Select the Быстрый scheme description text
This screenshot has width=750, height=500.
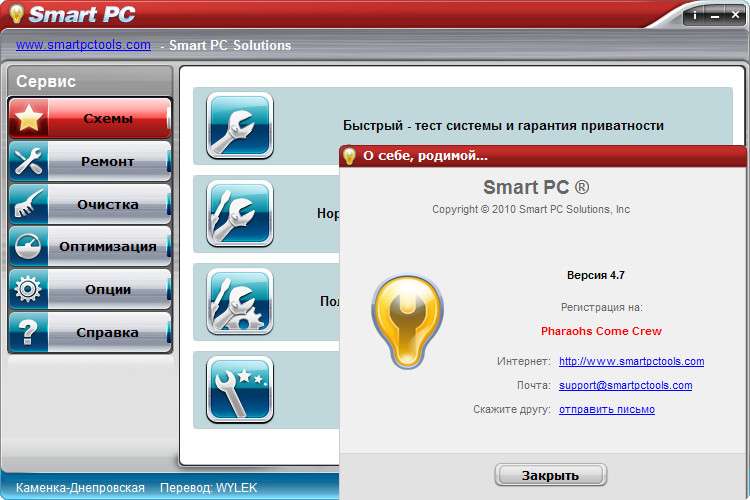[503, 125]
